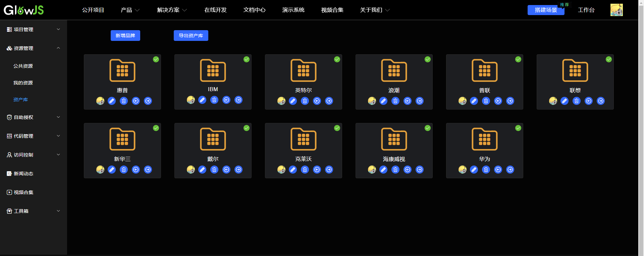Delete the 海康威视 brand via trash icon

395,170
